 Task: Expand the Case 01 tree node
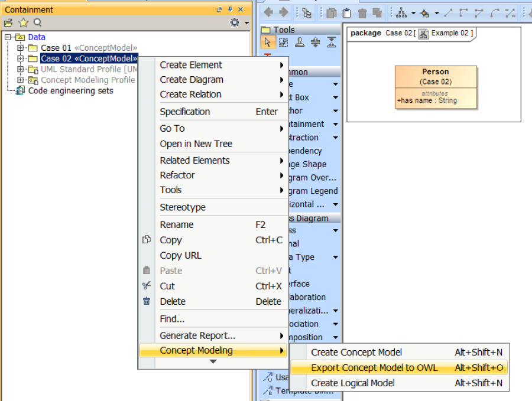coord(20,48)
